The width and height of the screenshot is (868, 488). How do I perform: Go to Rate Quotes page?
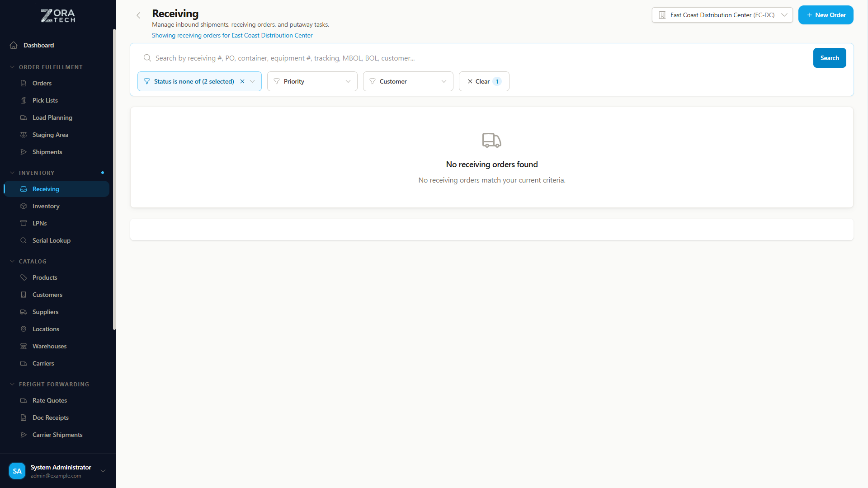pyautogui.click(x=50, y=400)
